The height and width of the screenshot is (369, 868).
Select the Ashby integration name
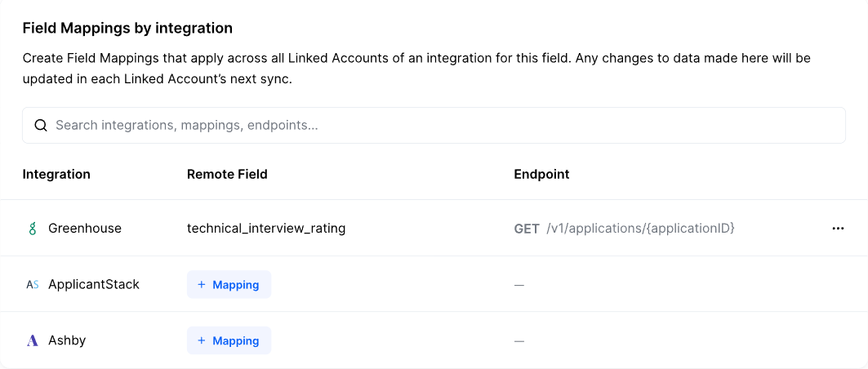(x=67, y=340)
